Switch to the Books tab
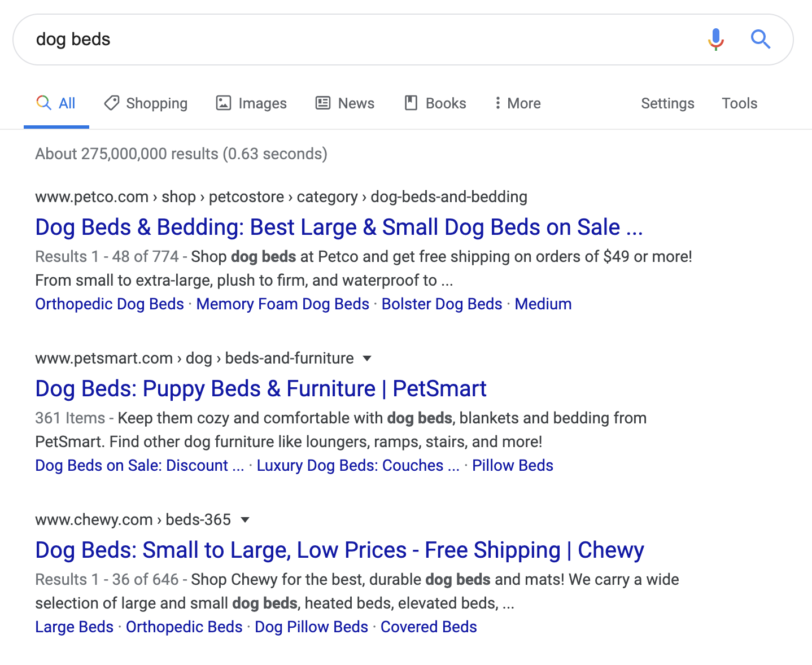The height and width of the screenshot is (665, 812). [435, 103]
